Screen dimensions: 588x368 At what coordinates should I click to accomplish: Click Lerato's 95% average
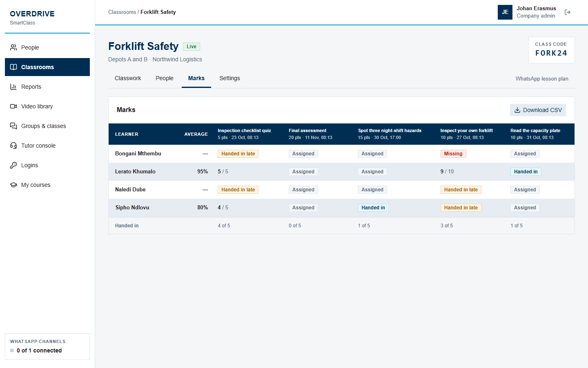(x=203, y=172)
